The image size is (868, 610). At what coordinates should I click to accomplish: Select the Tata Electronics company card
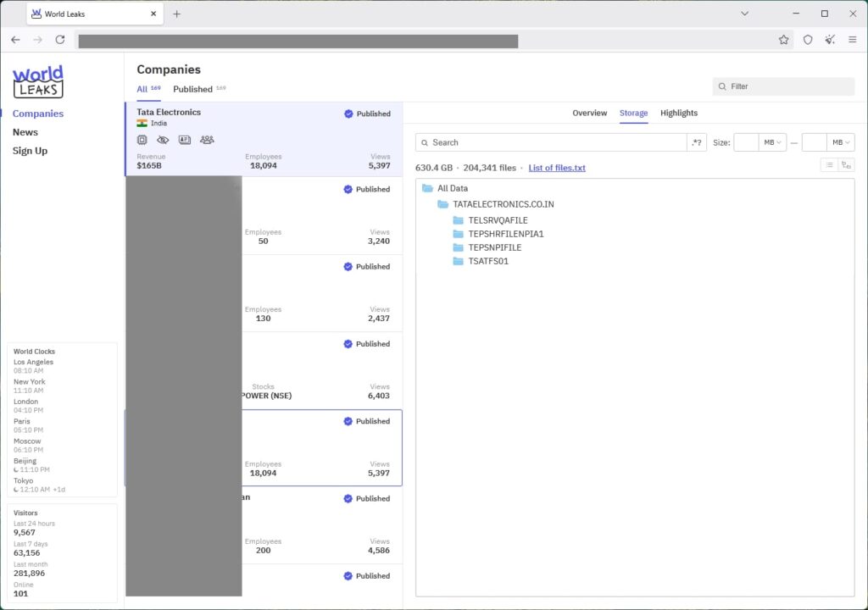pyautogui.click(x=264, y=139)
